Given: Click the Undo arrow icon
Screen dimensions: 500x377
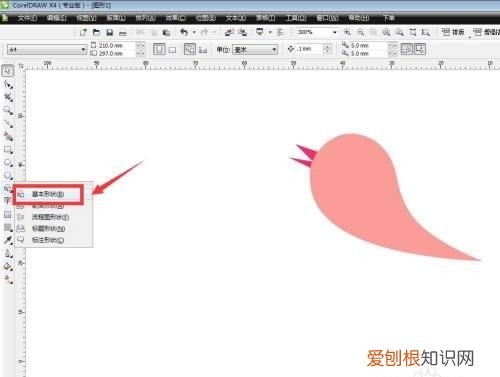Looking at the screenshot, I should [184, 32].
